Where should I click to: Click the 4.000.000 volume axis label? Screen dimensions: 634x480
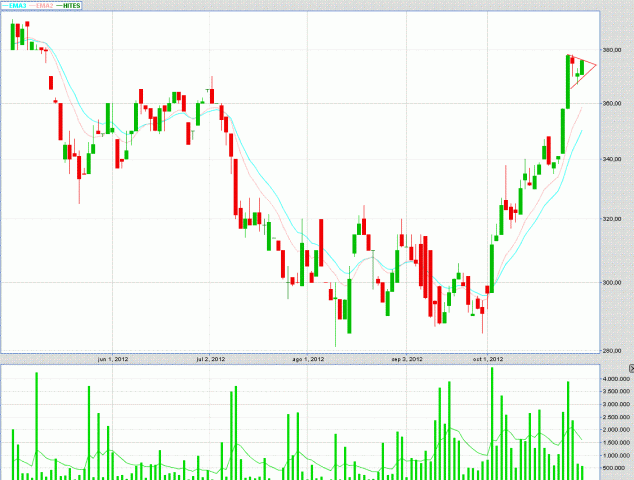[x=616, y=379]
